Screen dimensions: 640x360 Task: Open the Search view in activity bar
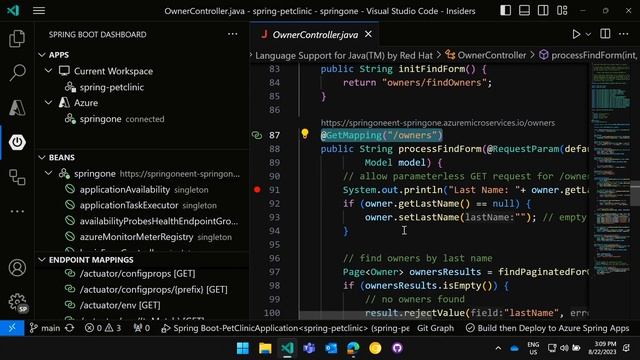click(17, 73)
